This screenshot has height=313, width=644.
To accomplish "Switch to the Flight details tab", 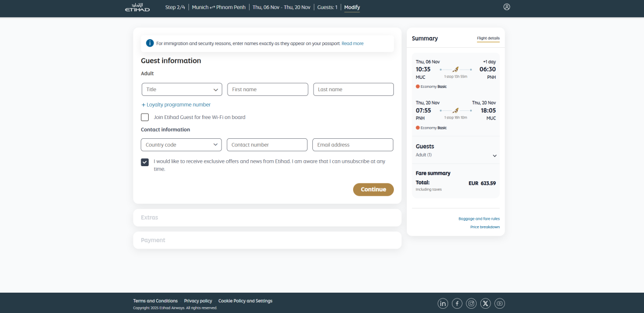I will coord(488,39).
